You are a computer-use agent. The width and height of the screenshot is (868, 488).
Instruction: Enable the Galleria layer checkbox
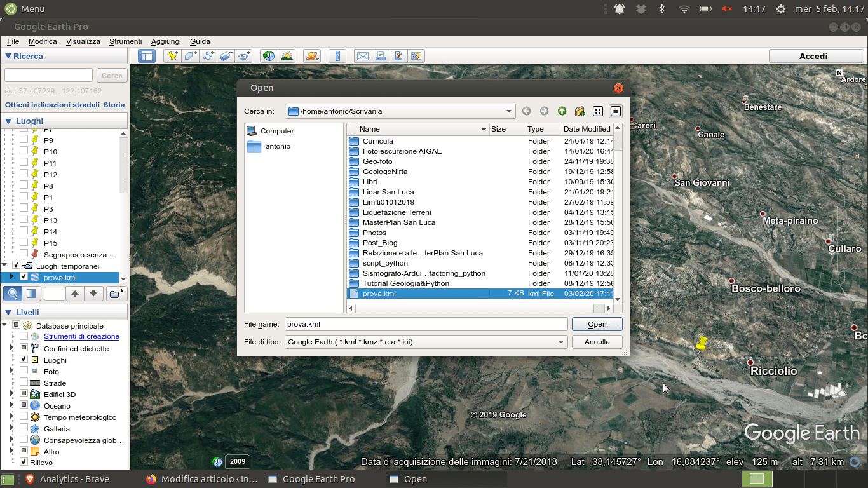(24, 428)
